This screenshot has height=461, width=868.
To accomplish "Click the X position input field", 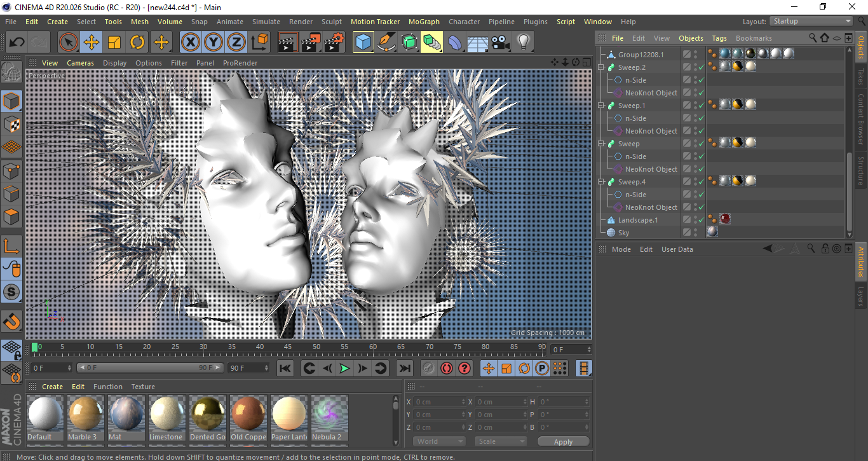I will point(440,402).
